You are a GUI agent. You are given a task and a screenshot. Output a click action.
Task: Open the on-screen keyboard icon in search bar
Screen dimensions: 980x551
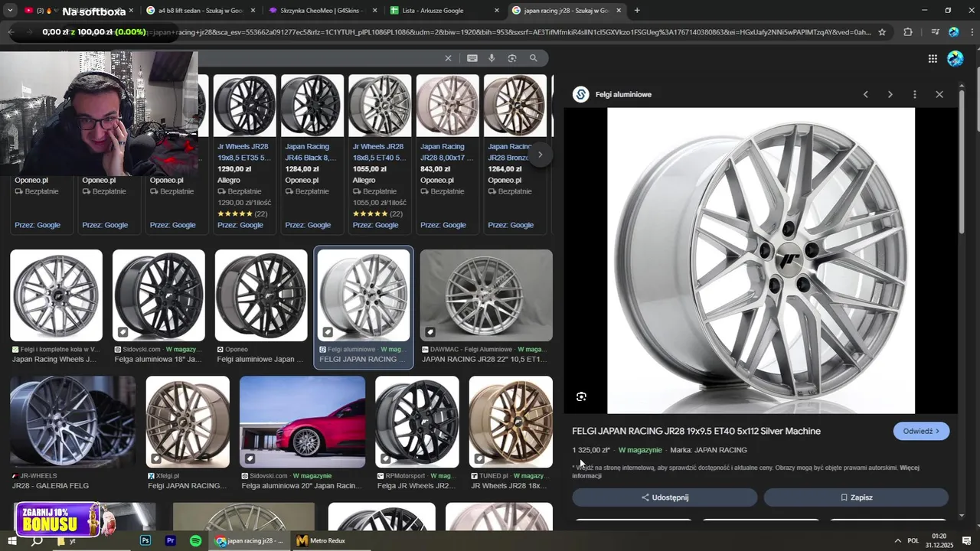click(x=472, y=58)
